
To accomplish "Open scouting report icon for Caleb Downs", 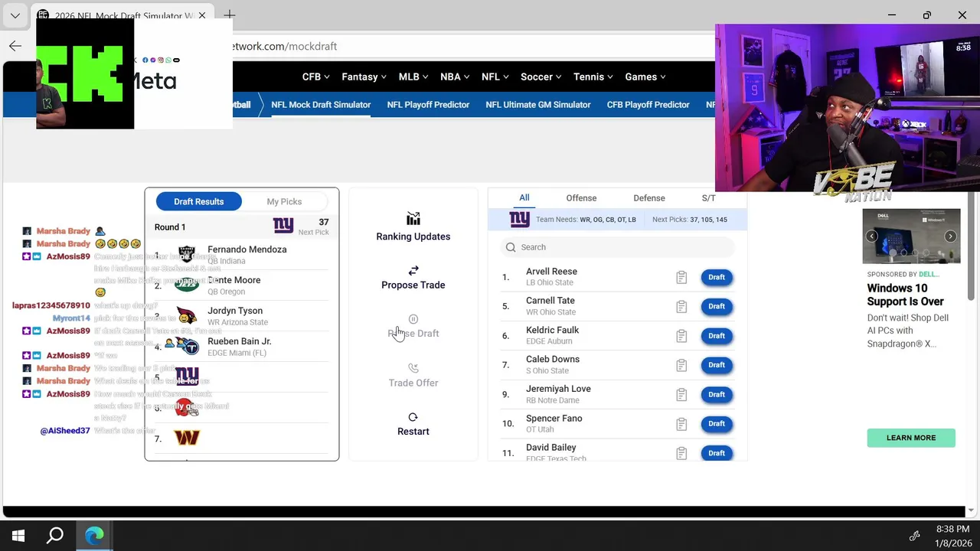I will point(681,365).
